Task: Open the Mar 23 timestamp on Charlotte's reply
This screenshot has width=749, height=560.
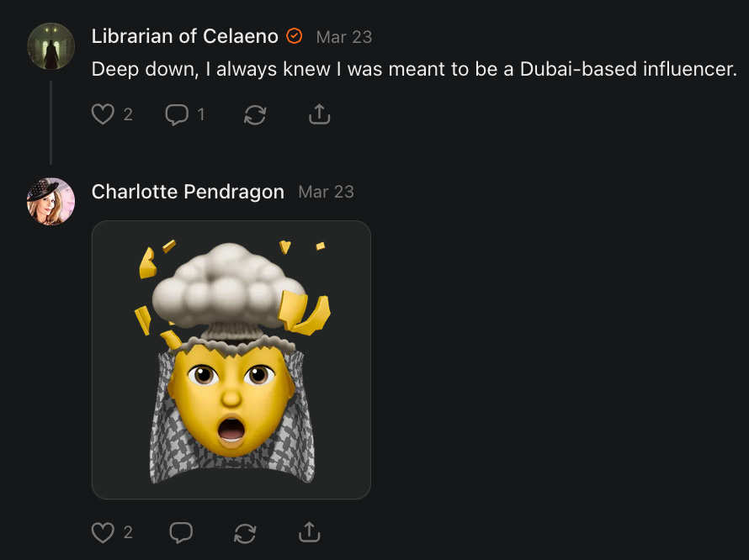Action: (x=327, y=192)
